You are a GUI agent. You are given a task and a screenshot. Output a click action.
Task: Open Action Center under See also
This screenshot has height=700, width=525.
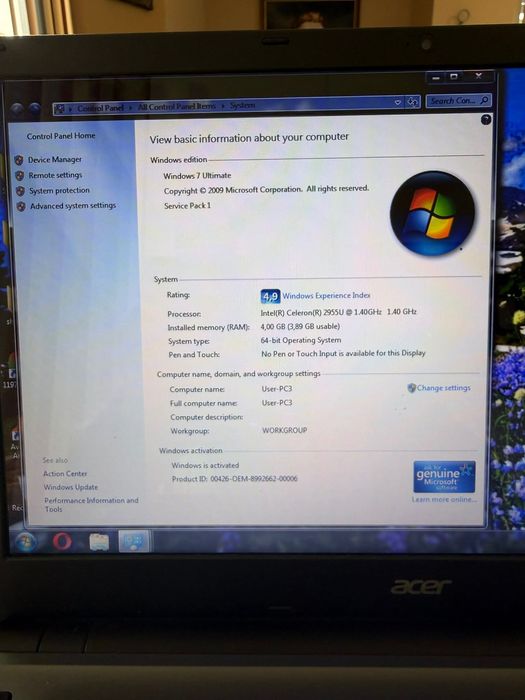[x=65, y=474]
